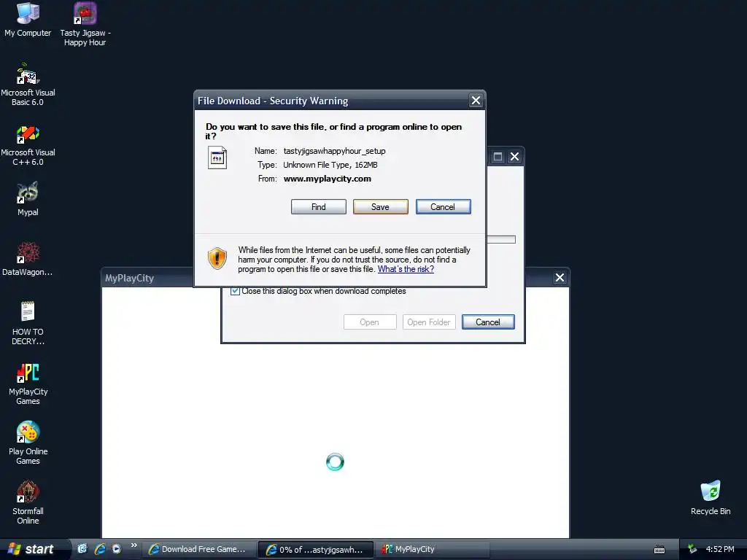Click the loading spinner in MyPlayCity window
The height and width of the screenshot is (560, 747).
click(335, 462)
